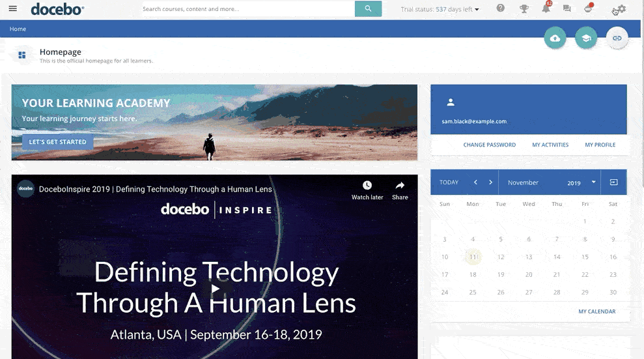Image resolution: width=644 pixels, height=359 pixels.
Task: Open the chat messages icon
Action: click(567, 9)
